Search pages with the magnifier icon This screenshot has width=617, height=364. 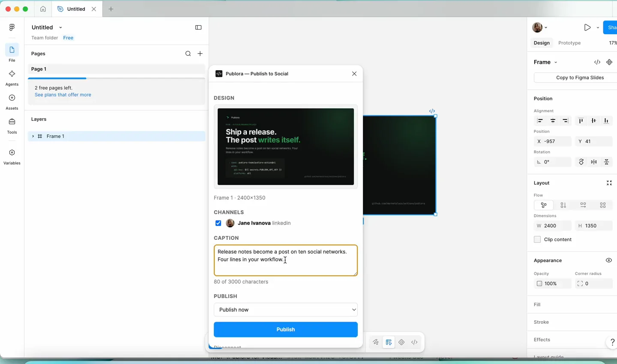tap(188, 54)
